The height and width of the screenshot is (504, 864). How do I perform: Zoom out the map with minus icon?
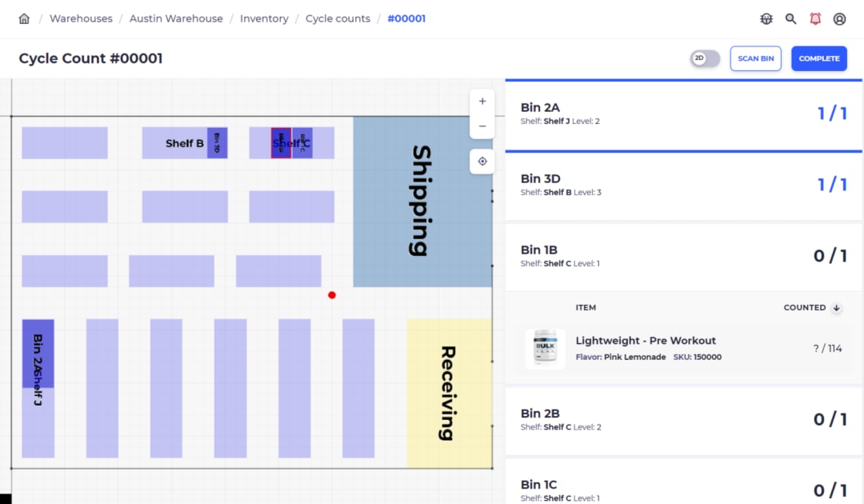click(x=482, y=126)
